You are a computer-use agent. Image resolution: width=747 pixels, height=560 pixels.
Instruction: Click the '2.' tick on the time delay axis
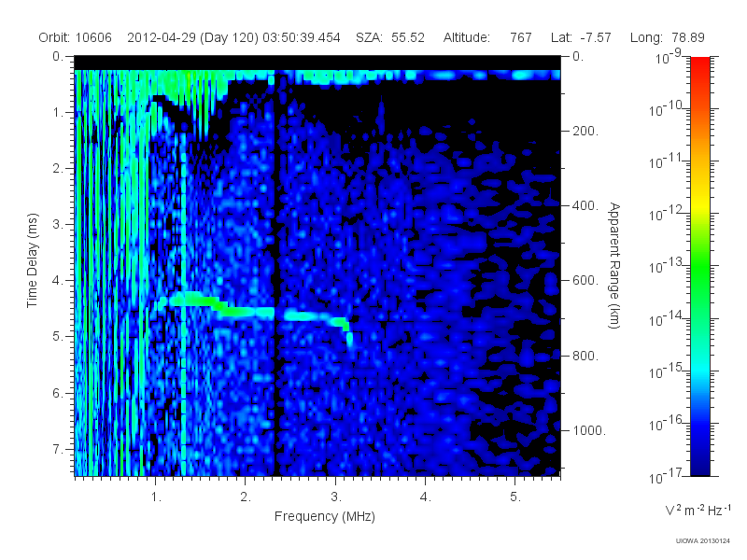[x=58, y=169]
